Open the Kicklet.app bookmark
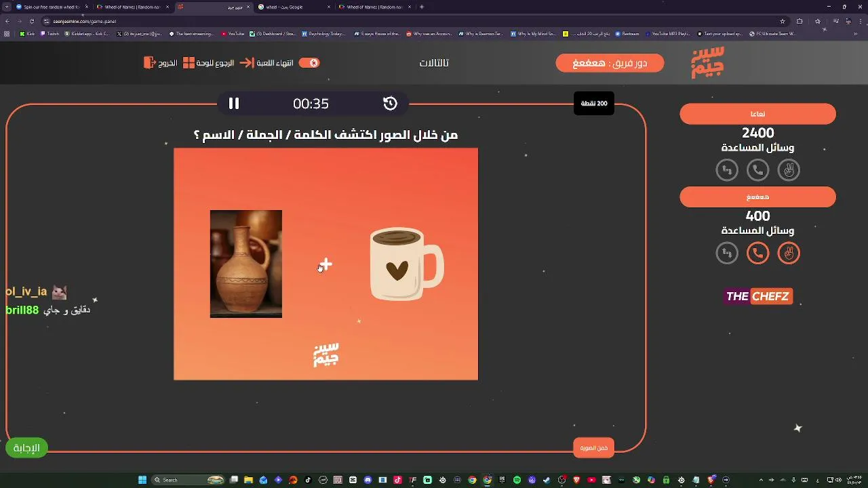Viewport: 868px width, 488px height. click(87, 33)
